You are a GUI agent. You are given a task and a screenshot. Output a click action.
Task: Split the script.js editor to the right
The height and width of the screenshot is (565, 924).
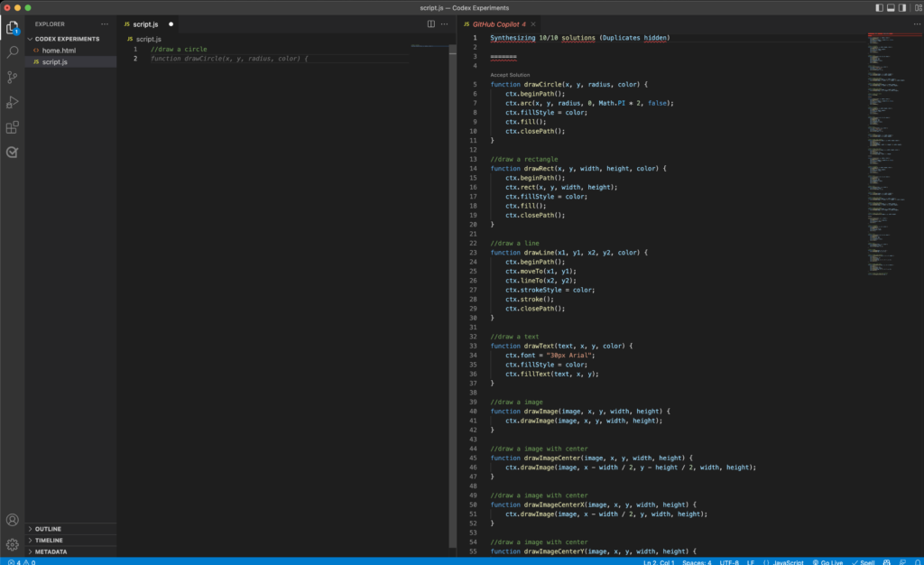(x=431, y=24)
